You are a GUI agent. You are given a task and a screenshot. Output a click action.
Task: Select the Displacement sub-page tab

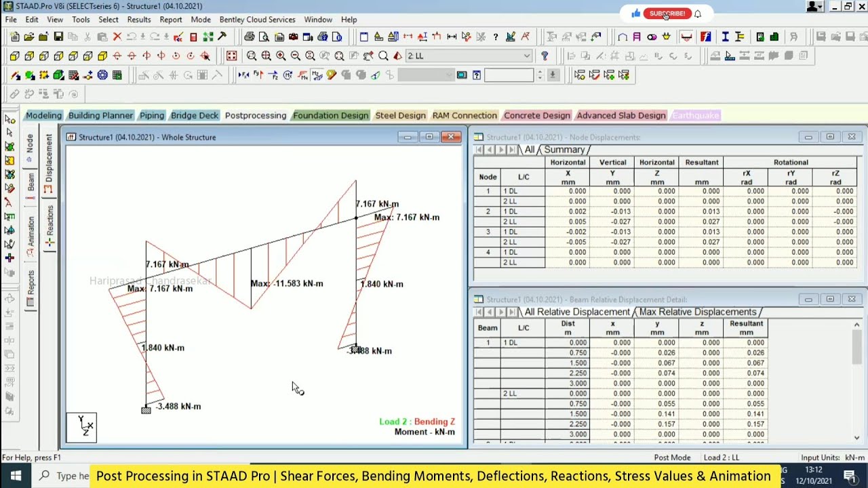click(x=49, y=163)
